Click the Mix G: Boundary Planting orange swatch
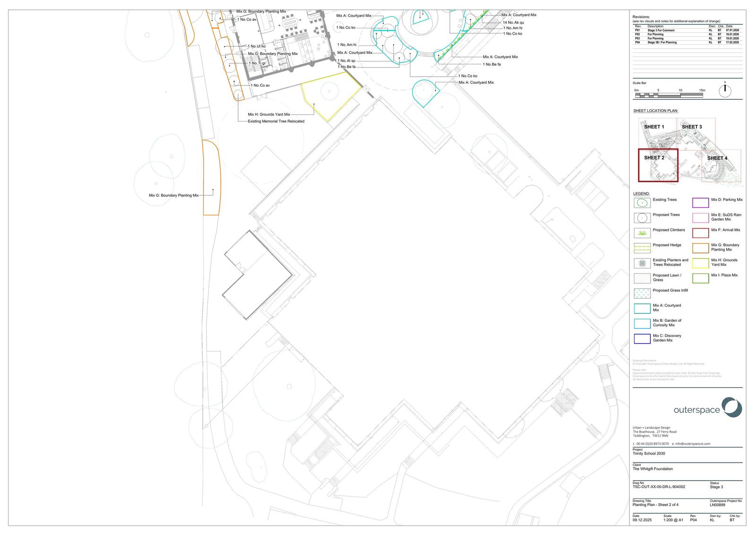The width and height of the screenshot is (756, 534). coord(700,248)
